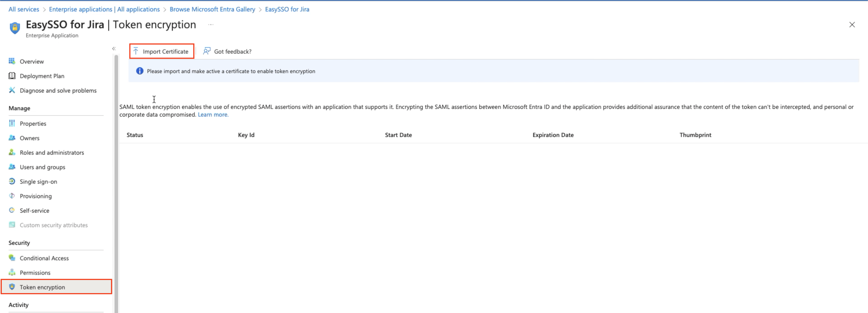Click the Status column header

(135, 135)
